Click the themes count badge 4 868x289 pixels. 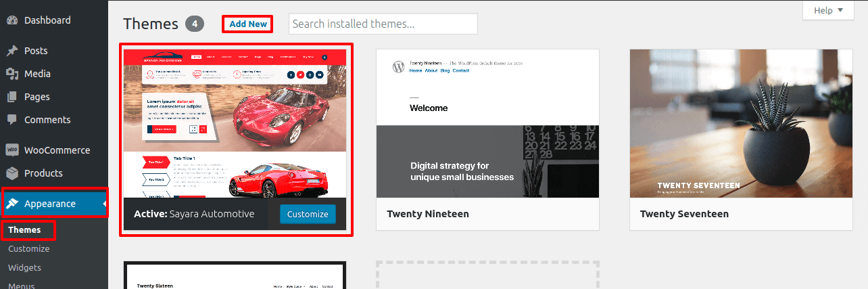(195, 24)
